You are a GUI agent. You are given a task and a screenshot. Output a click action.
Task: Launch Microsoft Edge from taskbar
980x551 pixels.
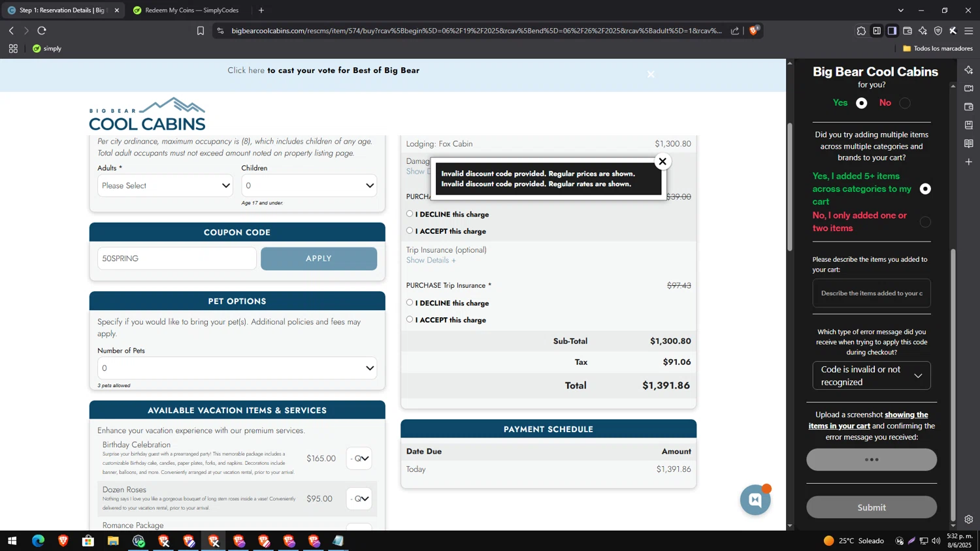pyautogui.click(x=38, y=541)
